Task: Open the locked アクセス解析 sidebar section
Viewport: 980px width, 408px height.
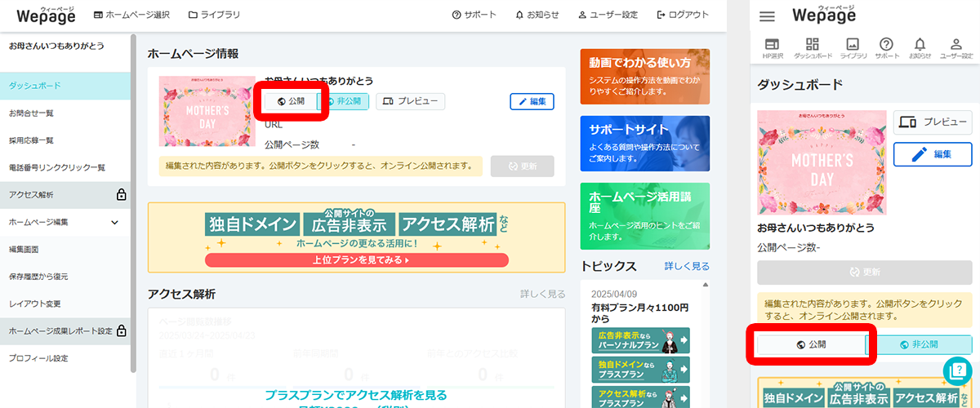Action: pyautogui.click(x=64, y=195)
